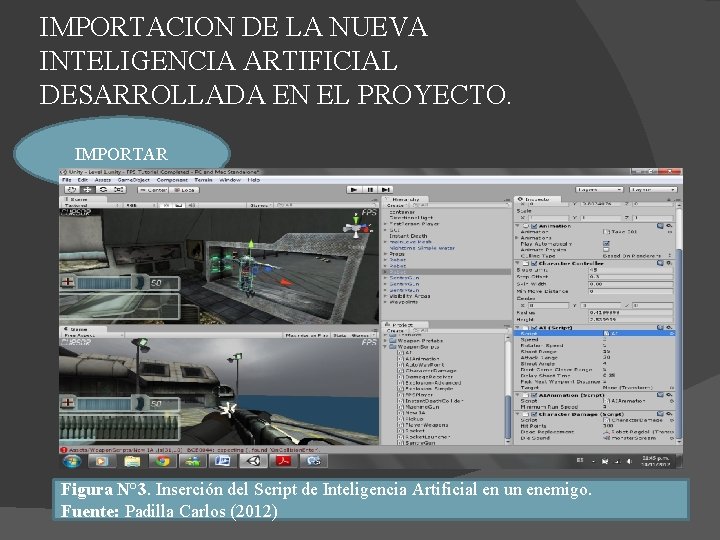This screenshot has width=720, height=540.
Task: Open Adobe Reader from the taskbar
Action: click(x=283, y=461)
